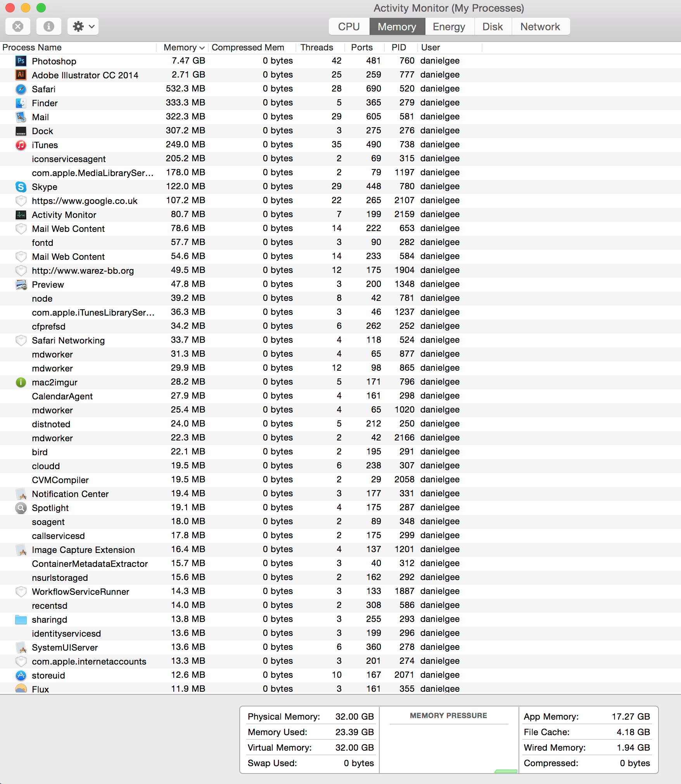Screen dimensions: 681x784
Task: Select the ContainerMetadataExtractor row
Action: (340, 563)
